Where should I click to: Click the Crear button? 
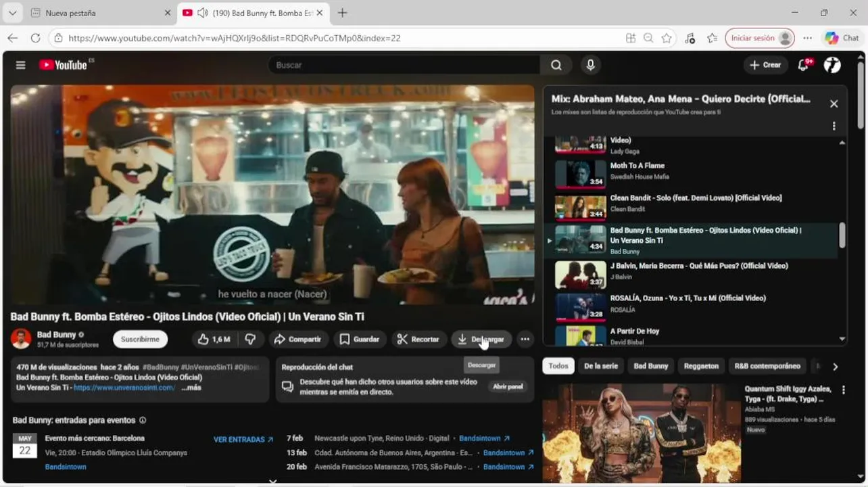(765, 65)
